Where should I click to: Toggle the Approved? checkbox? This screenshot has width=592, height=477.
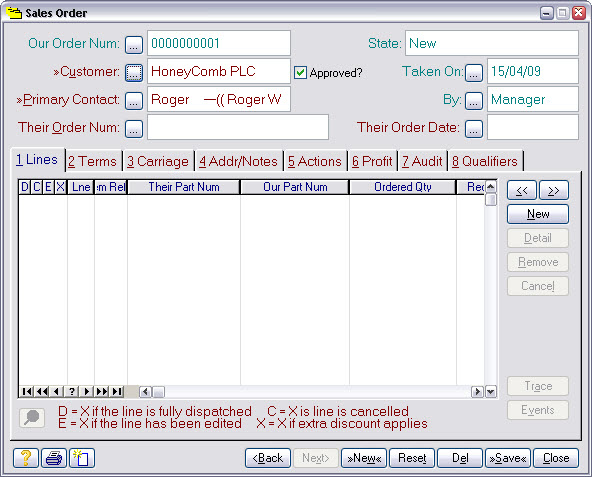click(x=301, y=73)
